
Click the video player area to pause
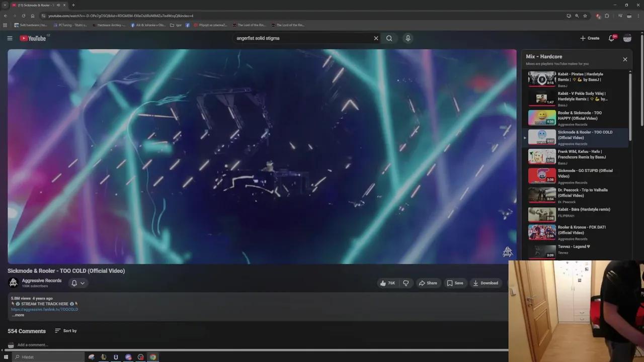tap(262, 156)
